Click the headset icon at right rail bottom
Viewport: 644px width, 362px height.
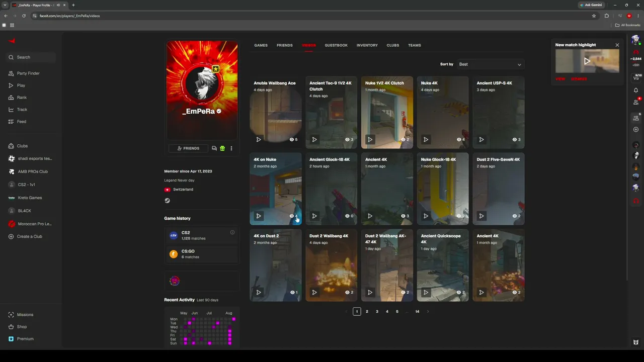636,201
